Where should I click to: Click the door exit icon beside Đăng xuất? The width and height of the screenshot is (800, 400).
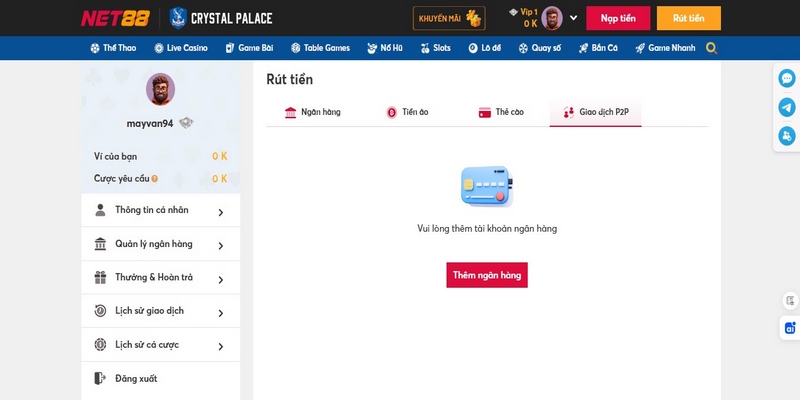[100, 378]
